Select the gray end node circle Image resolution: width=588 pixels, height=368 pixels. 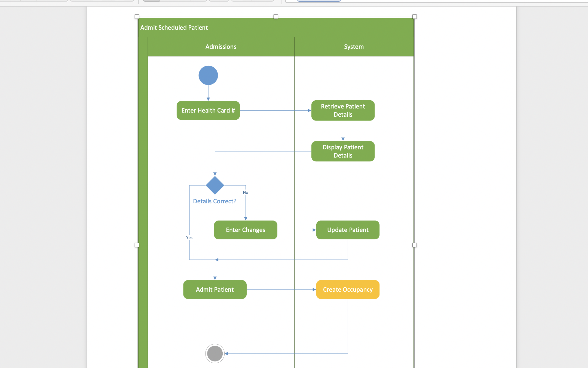tap(215, 354)
